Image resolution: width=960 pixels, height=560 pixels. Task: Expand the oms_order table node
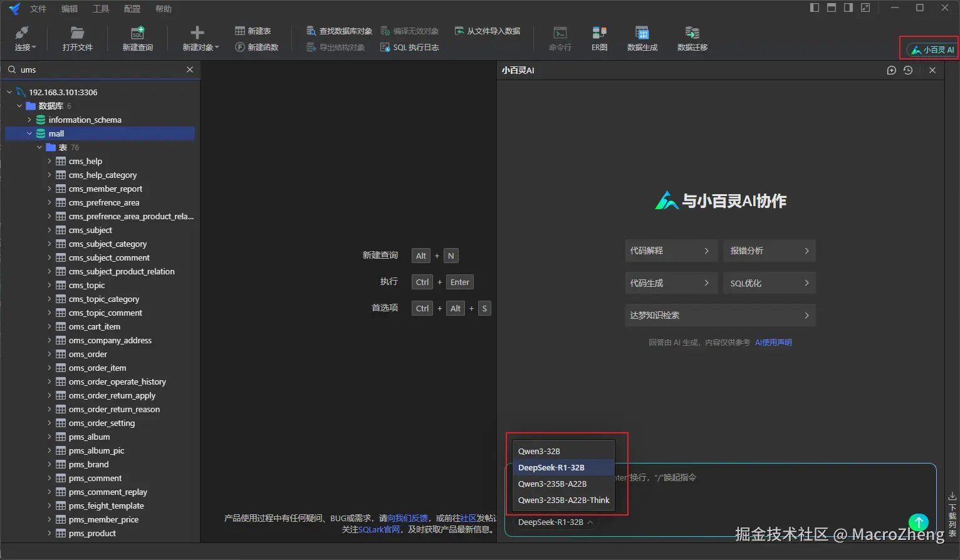(50, 354)
